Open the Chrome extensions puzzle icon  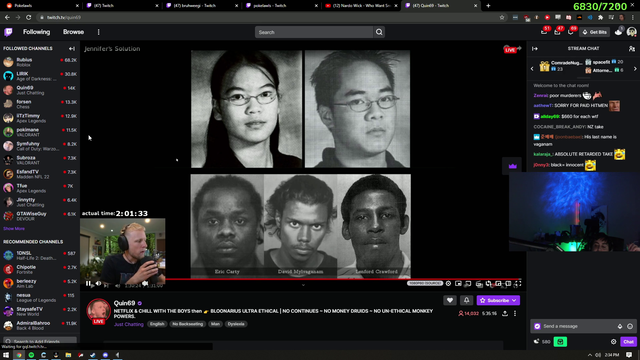point(600,18)
